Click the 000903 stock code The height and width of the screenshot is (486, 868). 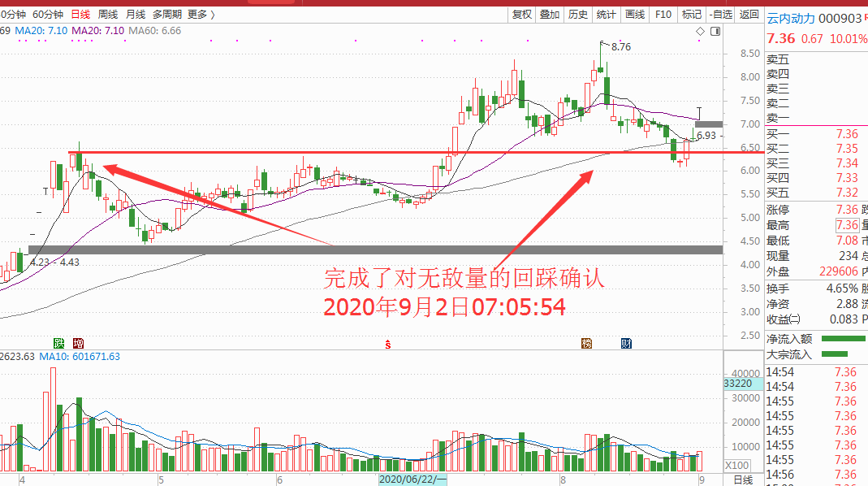click(840, 19)
